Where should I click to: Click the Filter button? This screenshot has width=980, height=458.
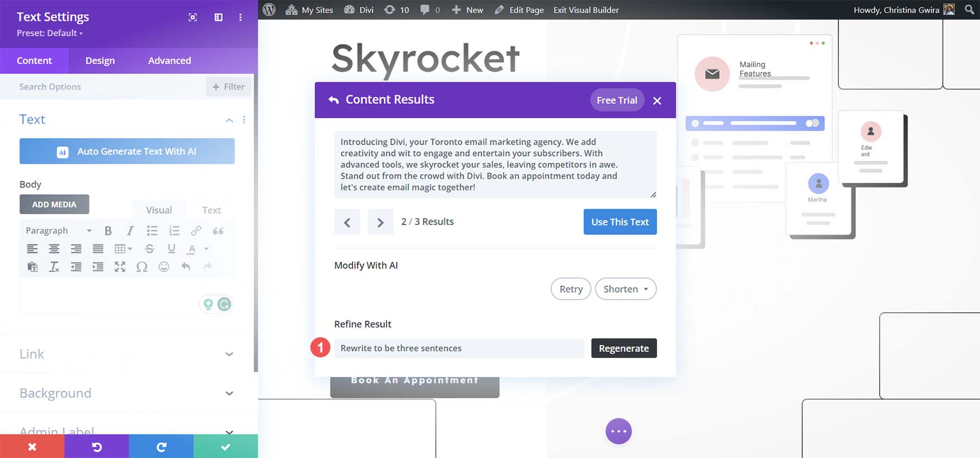point(229,86)
